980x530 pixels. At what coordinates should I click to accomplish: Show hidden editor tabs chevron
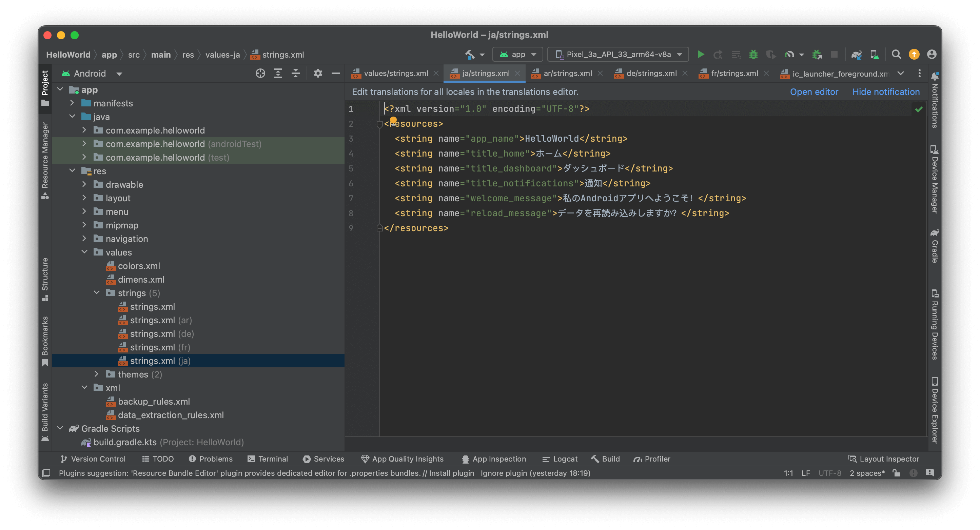900,74
